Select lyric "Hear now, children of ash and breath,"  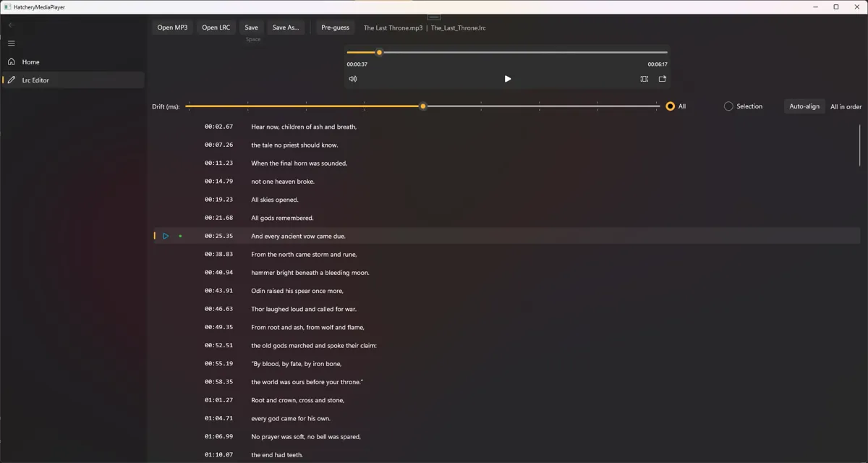tap(304, 127)
